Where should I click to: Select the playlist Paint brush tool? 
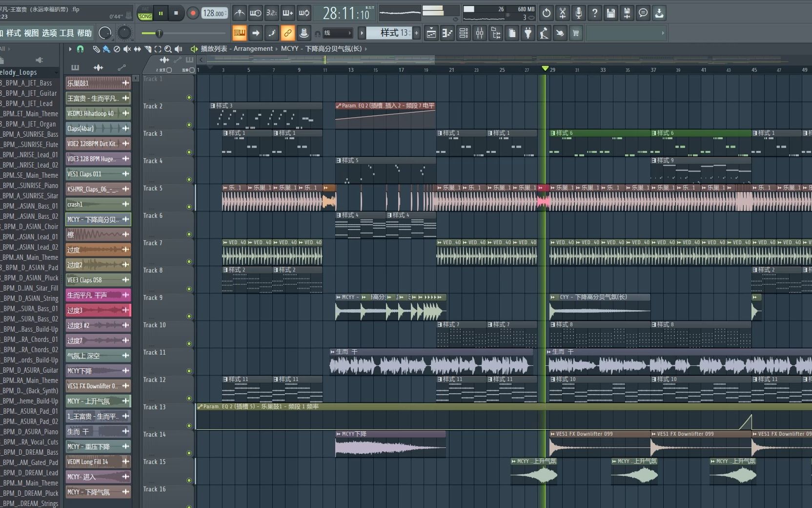tap(106, 49)
